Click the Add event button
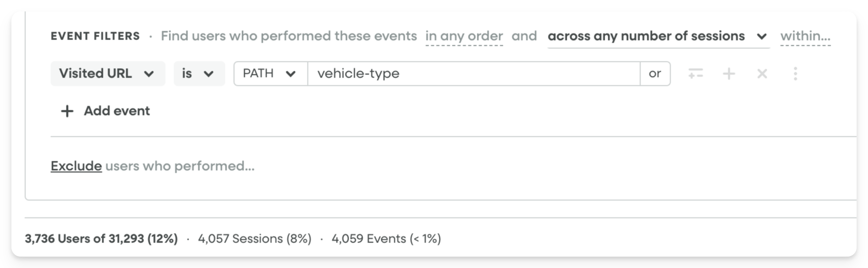Screen dimensions: 868x268 pos(105,111)
